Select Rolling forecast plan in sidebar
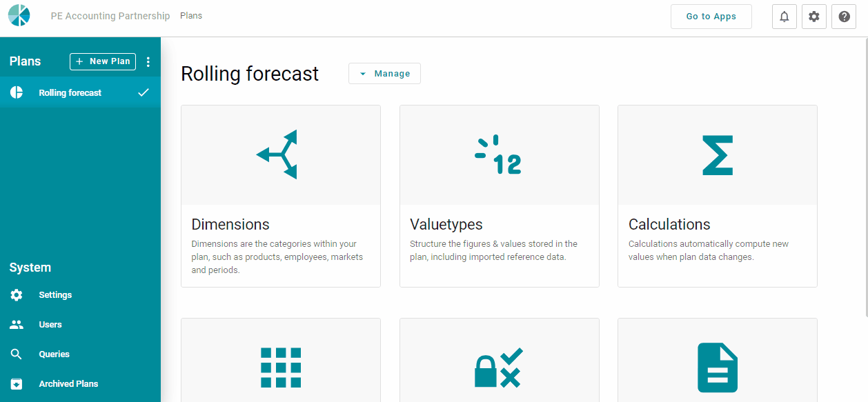The width and height of the screenshot is (868, 402). 70,92
